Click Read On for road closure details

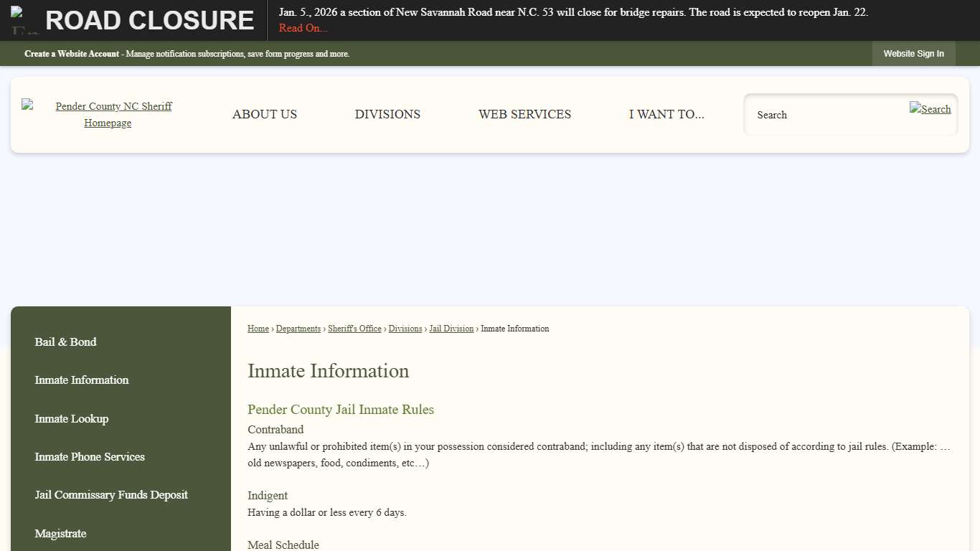tap(303, 28)
